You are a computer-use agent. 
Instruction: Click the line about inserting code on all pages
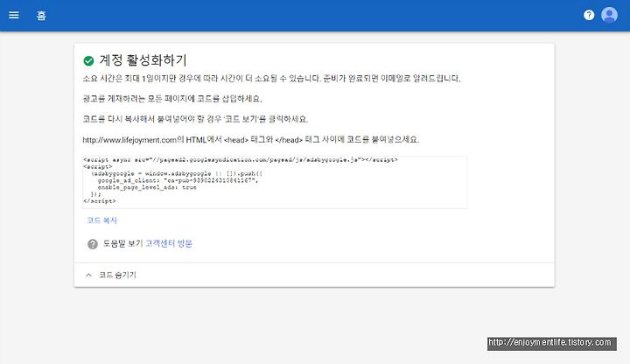point(172,98)
